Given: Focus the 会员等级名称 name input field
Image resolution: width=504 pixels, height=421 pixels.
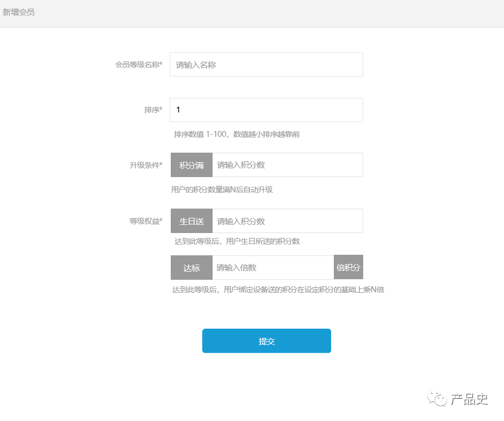Looking at the screenshot, I should point(266,65).
